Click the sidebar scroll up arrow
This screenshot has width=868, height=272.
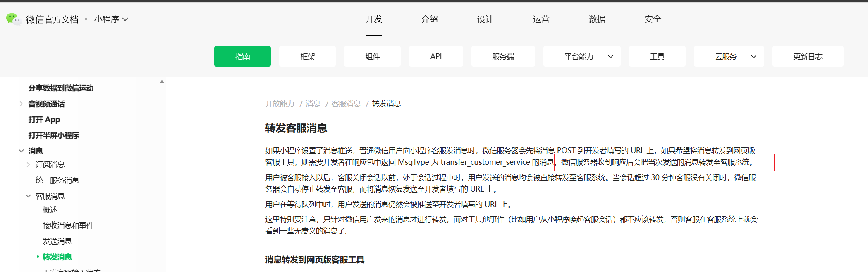[162, 82]
